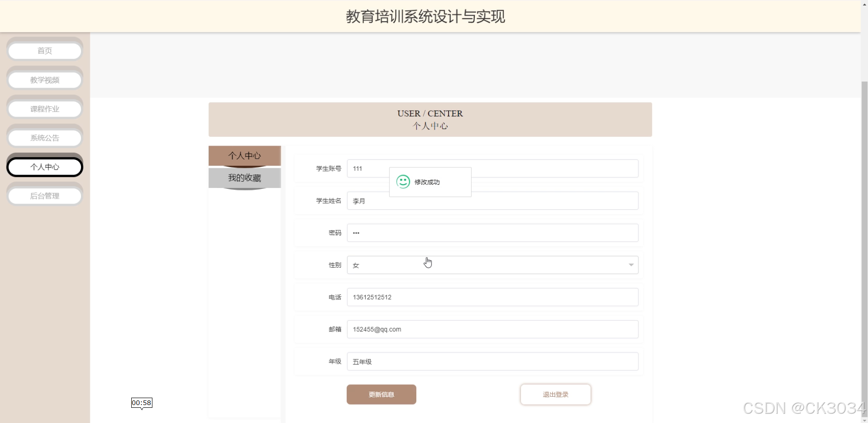
Task: Click the dropdown arrow next to 女
Action: (630, 265)
